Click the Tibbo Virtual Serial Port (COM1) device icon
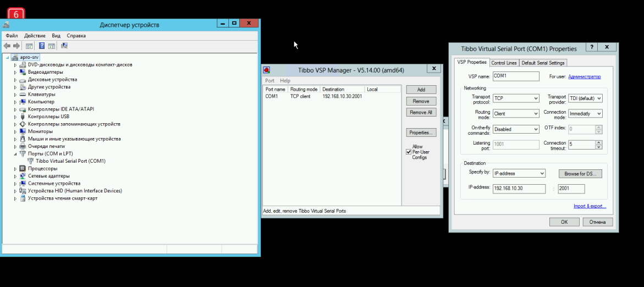 click(x=31, y=161)
